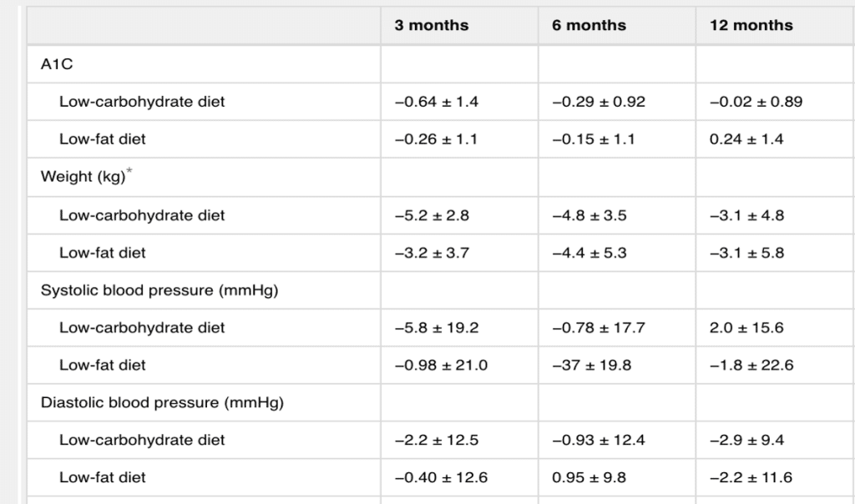855x504 pixels.
Task: Select the 2.0 ± 15.6 systolic value
Action: [746, 328]
